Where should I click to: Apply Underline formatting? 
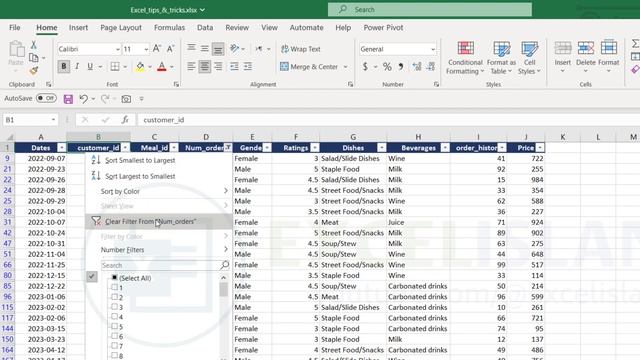coord(90,66)
